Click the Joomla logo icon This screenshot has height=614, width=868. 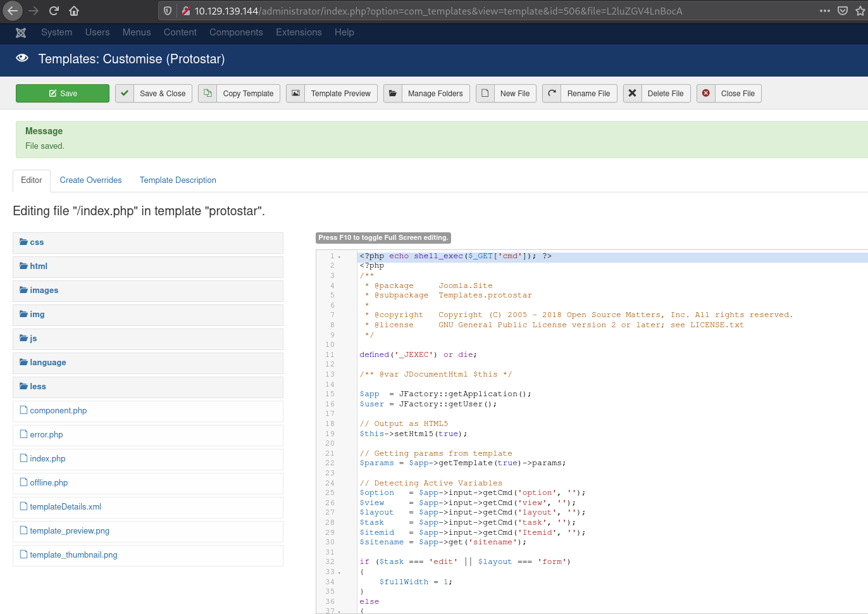pos(21,32)
